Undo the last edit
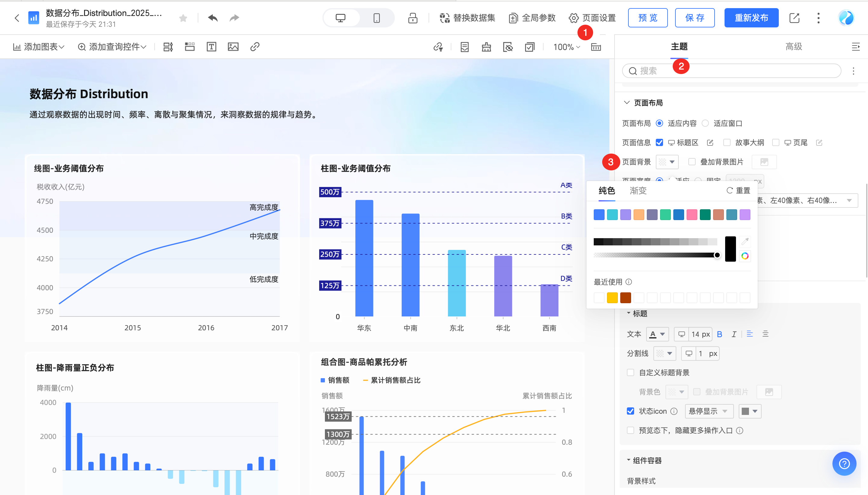Screen dimensions: 868x495 pyautogui.click(x=213, y=18)
